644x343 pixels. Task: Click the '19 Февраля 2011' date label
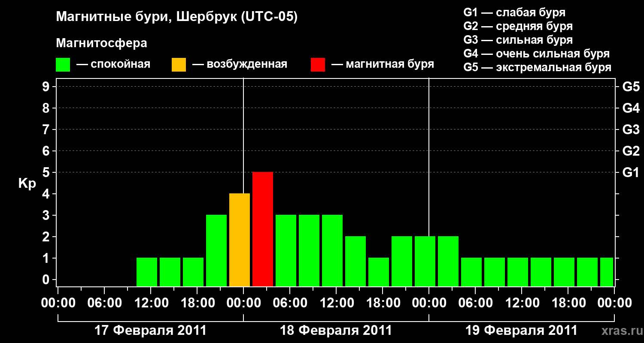pyautogui.click(x=522, y=331)
